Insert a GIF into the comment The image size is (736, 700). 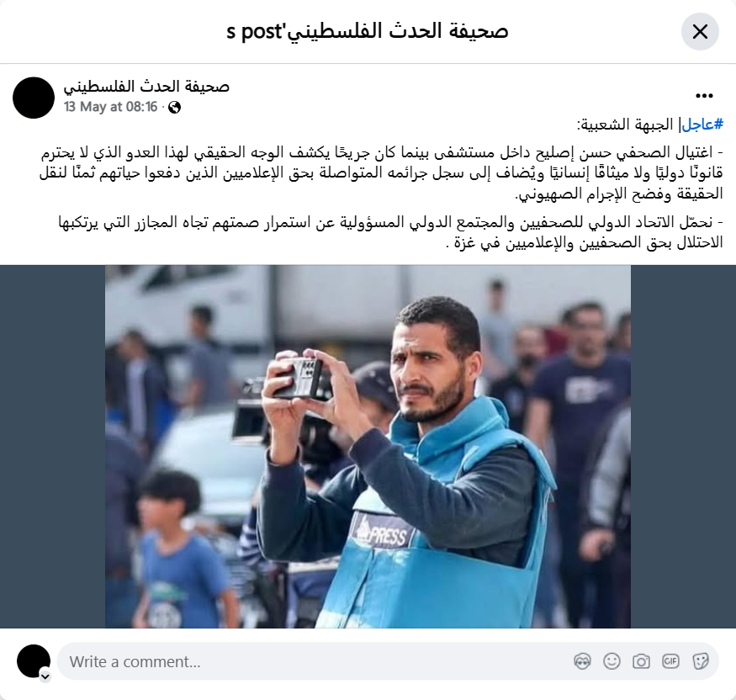pyautogui.click(x=670, y=661)
